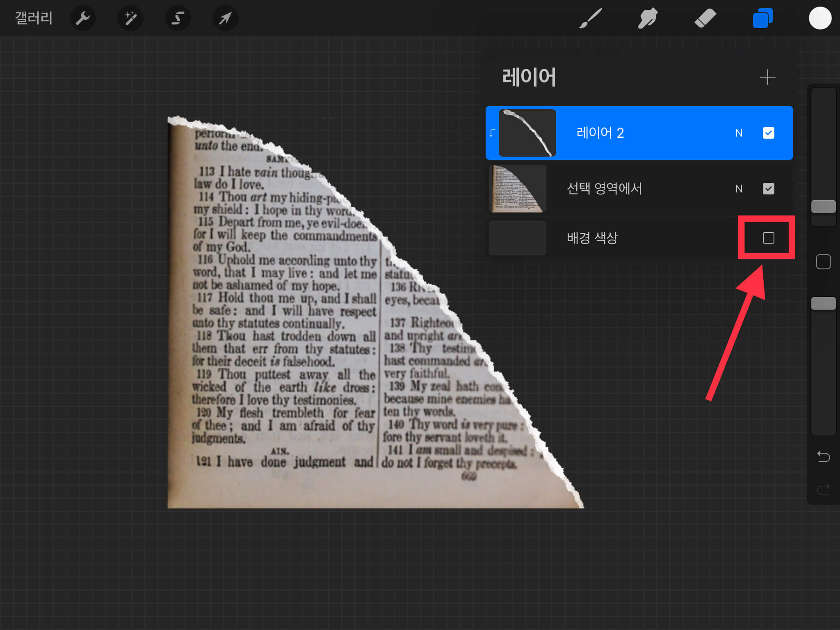
Task: Open blend mode N of 레이어 2
Action: 739,133
